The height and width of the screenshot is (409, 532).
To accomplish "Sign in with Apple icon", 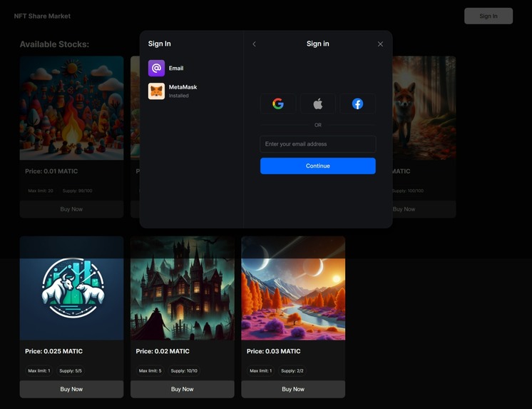I will pos(317,103).
